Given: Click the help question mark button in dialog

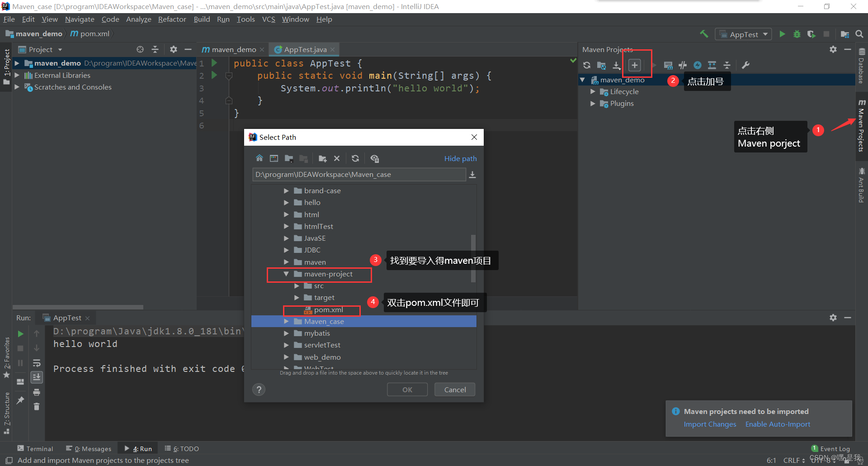Looking at the screenshot, I should point(259,390).
